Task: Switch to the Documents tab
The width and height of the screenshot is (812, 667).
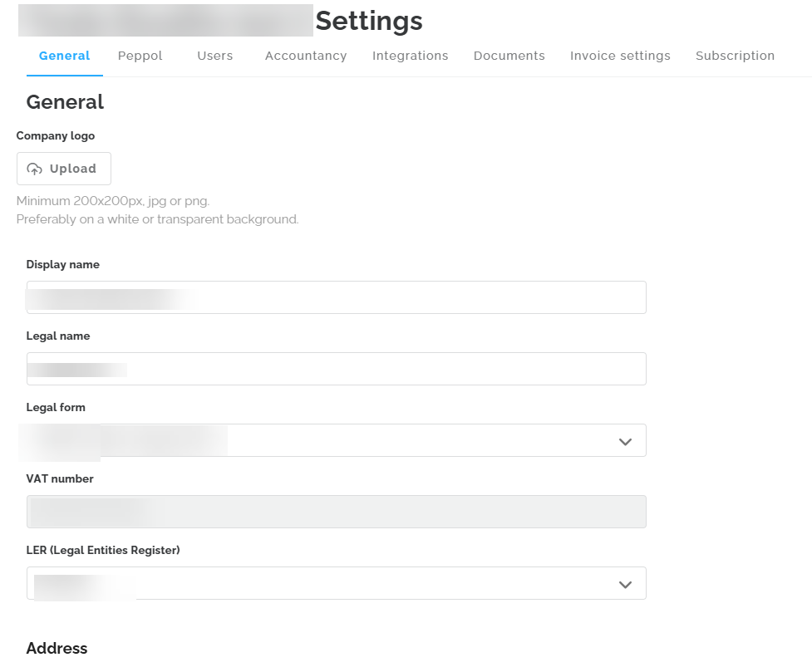Action: pos(509,56)
